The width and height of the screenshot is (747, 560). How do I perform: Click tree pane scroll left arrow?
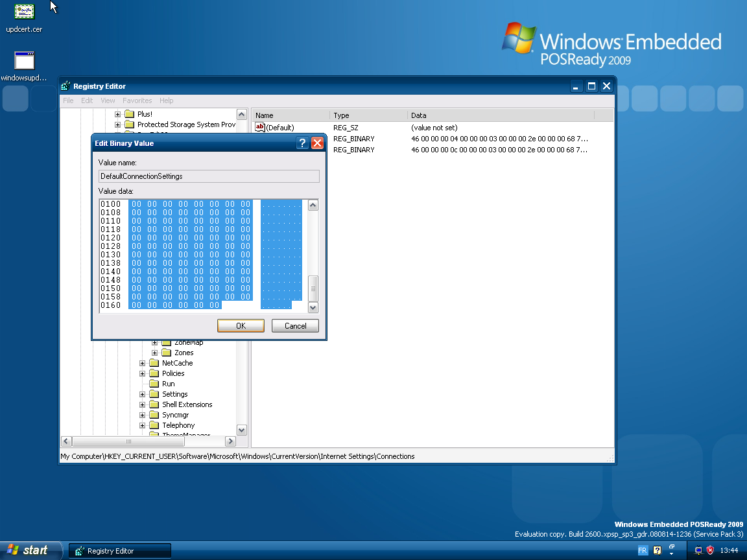66,441
